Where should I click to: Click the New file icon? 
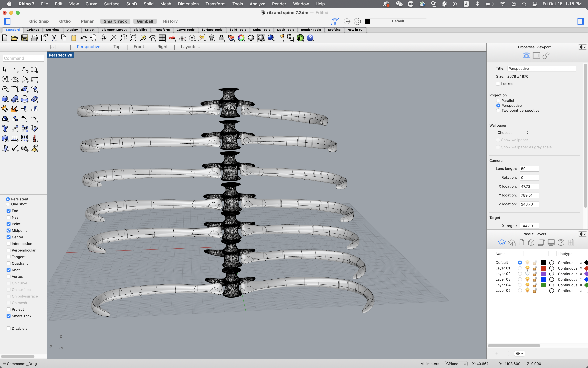[x=5, y=38]
